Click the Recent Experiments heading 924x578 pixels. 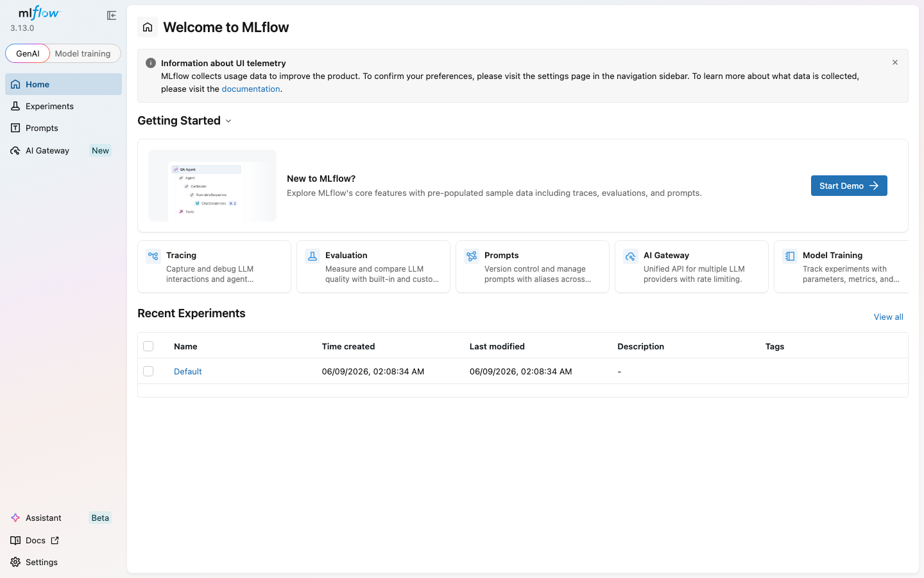point(191,313)
